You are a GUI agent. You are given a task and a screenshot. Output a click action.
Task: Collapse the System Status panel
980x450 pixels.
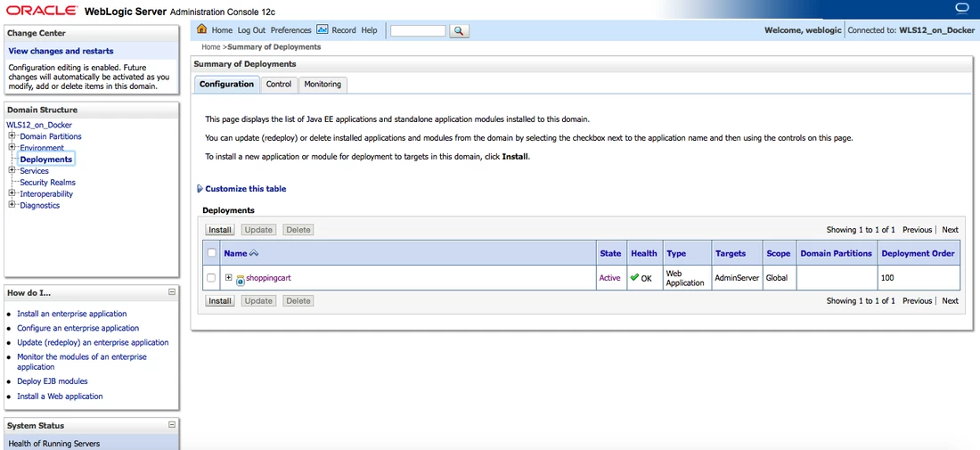coord(172,424)
